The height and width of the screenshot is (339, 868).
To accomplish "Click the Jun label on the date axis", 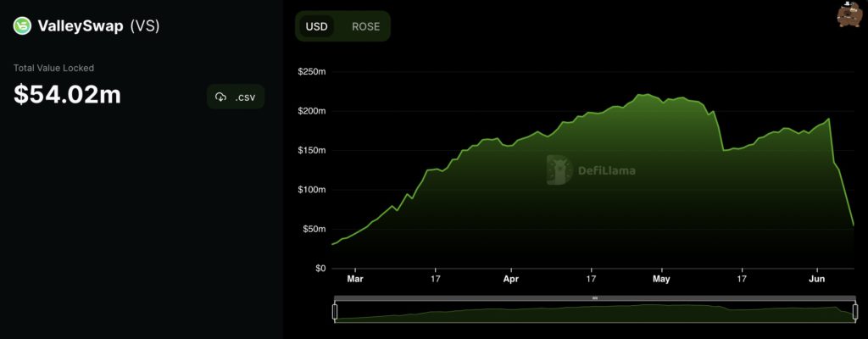I will [x=817, y=278].
